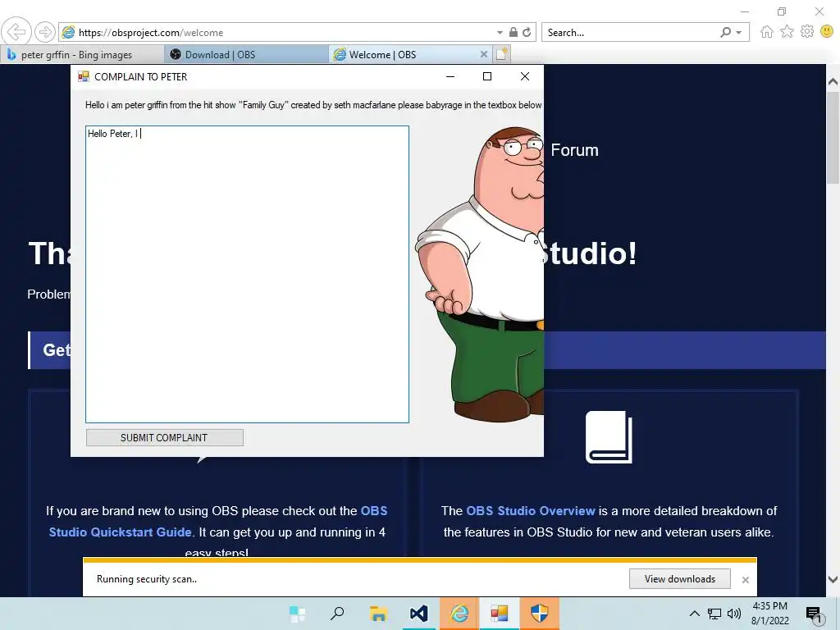
Task: Open Favorites with the star icon
Action: 787,32
